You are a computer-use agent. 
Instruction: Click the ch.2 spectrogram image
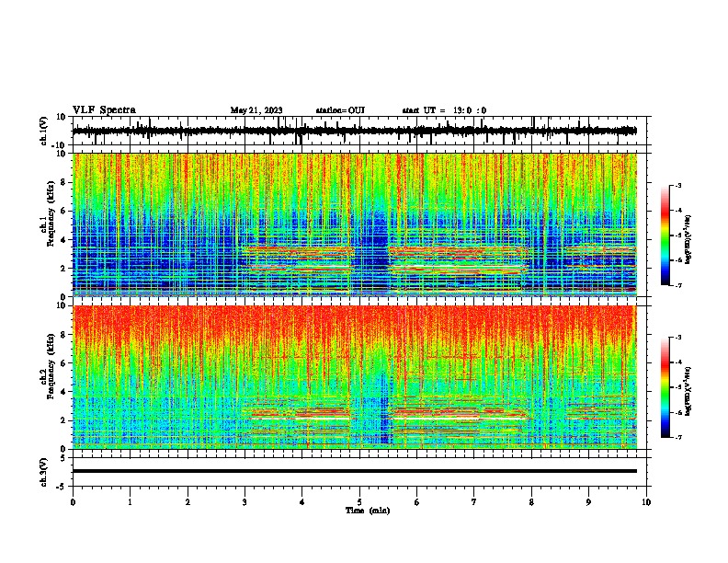pos(355,377)
